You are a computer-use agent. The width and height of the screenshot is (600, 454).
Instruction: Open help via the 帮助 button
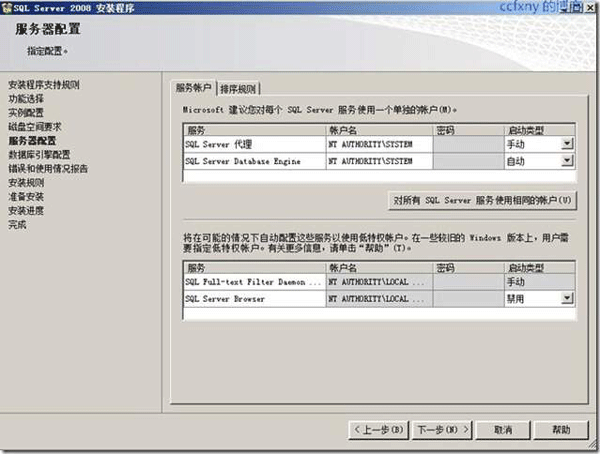point(561,430)
